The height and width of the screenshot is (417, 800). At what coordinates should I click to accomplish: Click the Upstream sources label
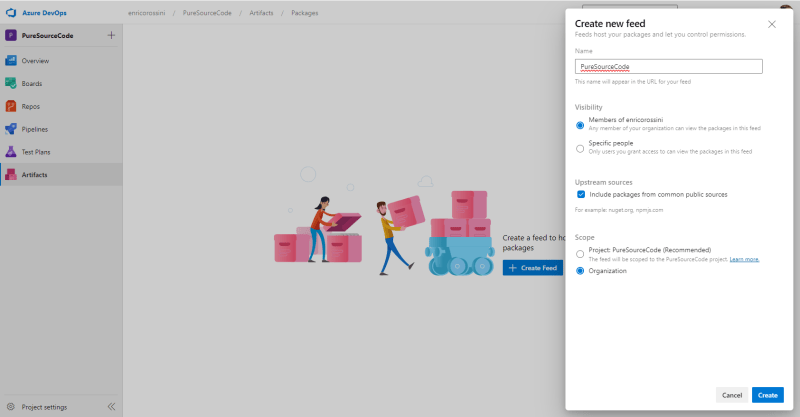604,182
